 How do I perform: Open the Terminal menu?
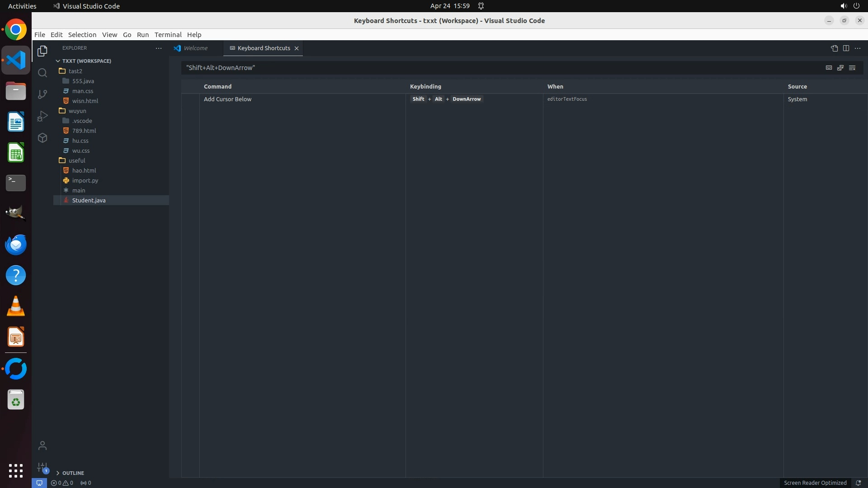[x=168, y=35]
